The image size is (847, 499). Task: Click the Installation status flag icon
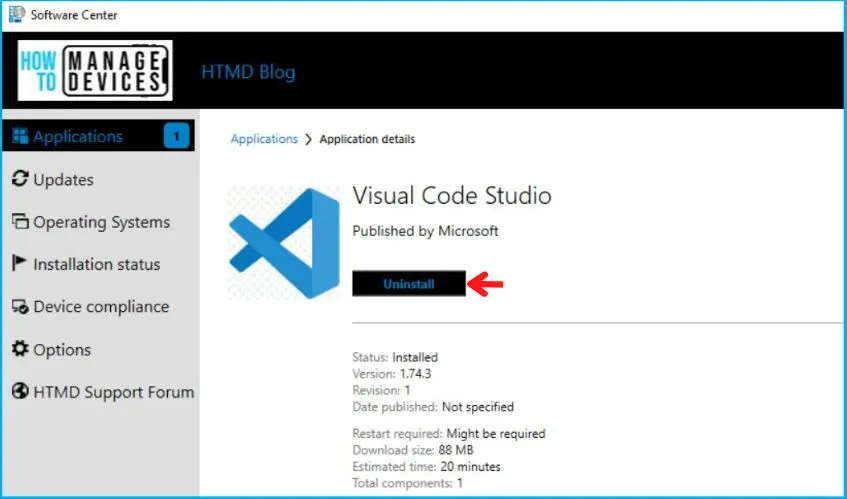19,264
